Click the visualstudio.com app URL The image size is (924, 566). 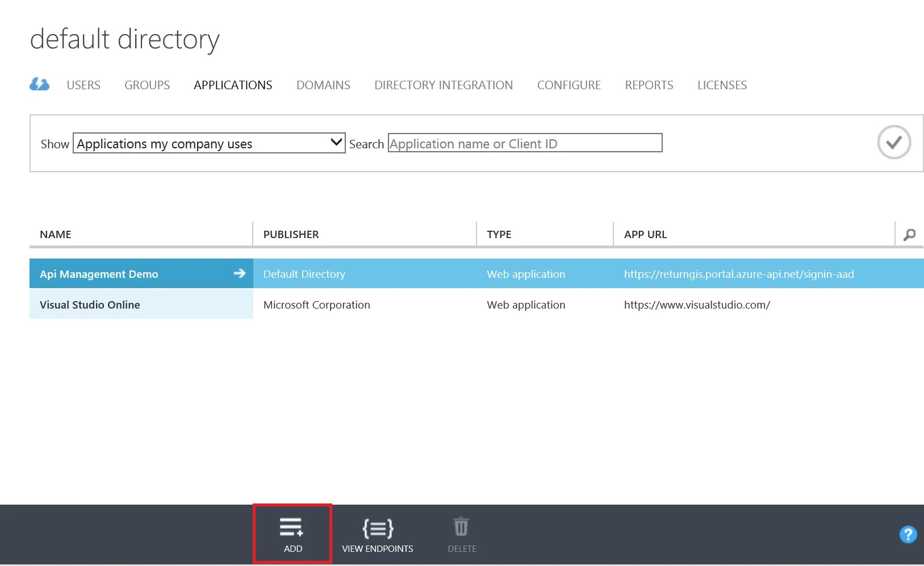tap(697, 305)
